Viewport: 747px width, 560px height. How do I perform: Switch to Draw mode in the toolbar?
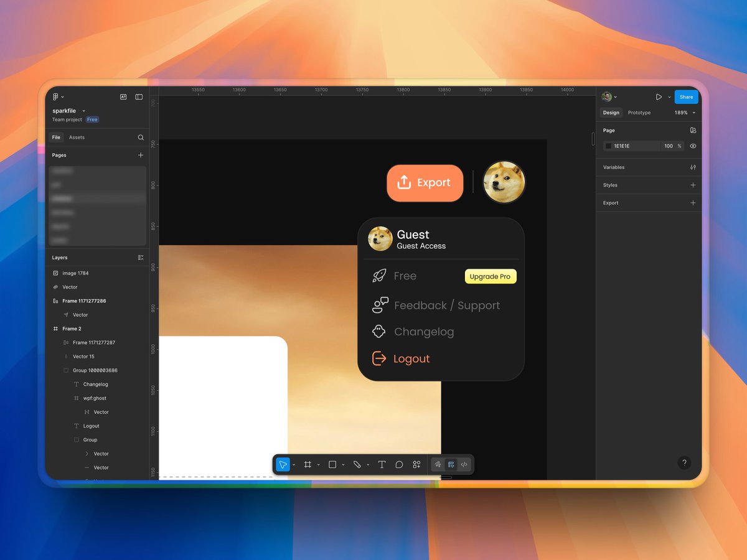[438, 465]
